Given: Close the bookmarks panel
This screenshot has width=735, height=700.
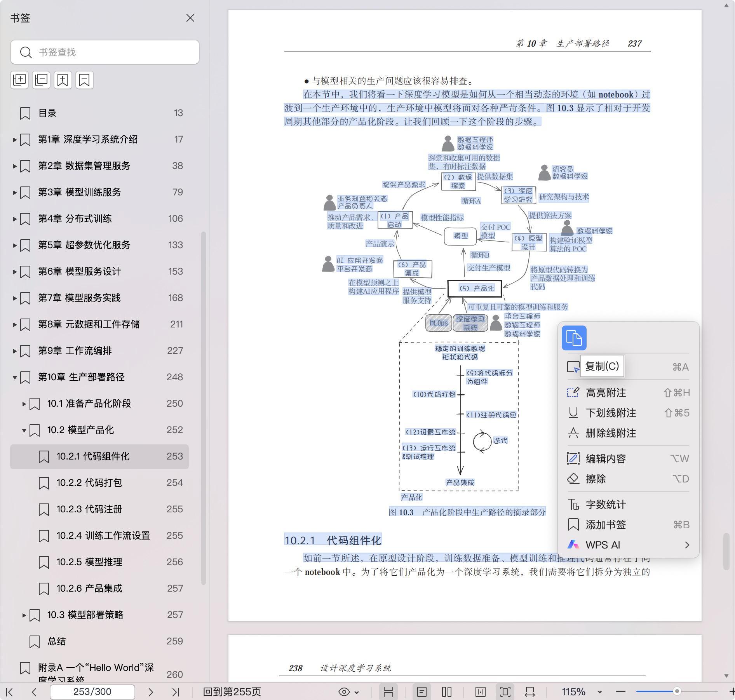Looking at the screenshot, I should [x=190, y=18].
